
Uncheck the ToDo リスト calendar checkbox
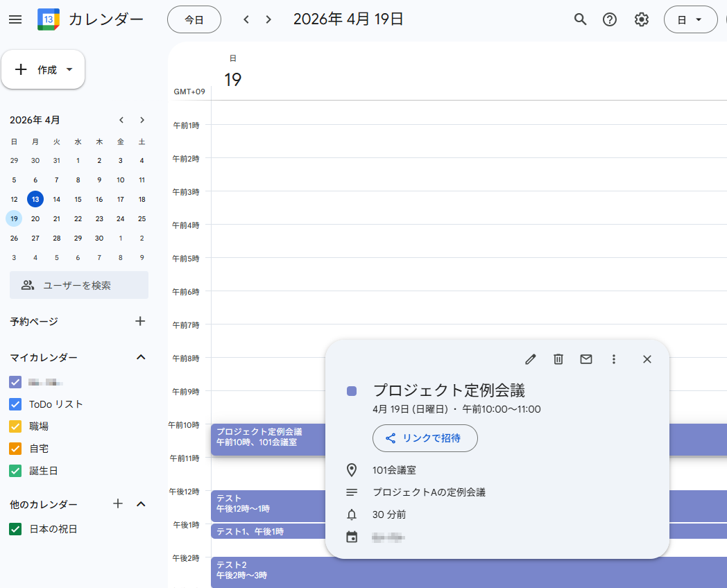coord(15,404)
